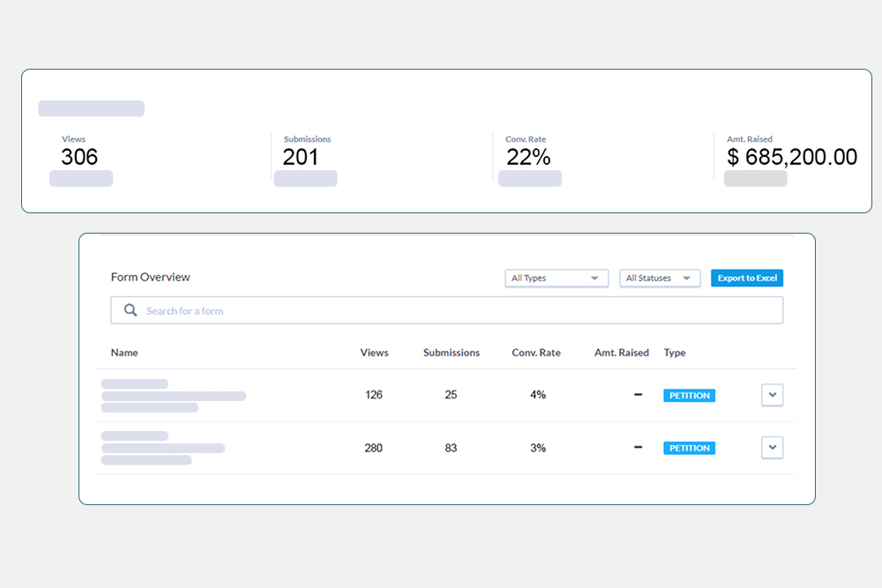Viewport: 882px width, 588px height.
Task: Click the $ 685,200.00 Amt. Raised total
Action: click(791, 157)
